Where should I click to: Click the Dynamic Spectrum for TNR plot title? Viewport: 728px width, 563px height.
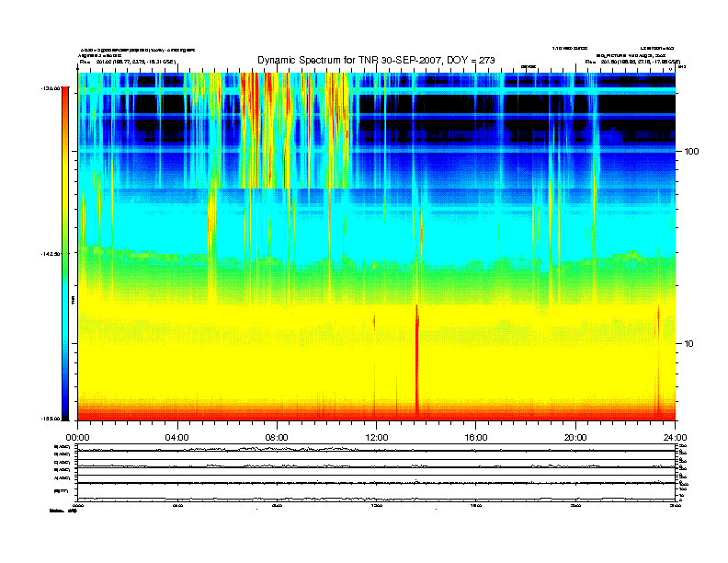376,61
